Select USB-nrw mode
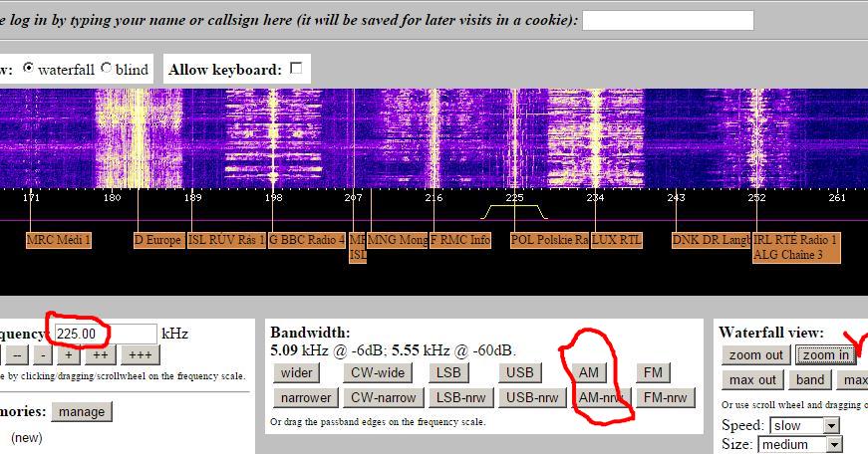 pyautogui.click(x=532, y=397)
